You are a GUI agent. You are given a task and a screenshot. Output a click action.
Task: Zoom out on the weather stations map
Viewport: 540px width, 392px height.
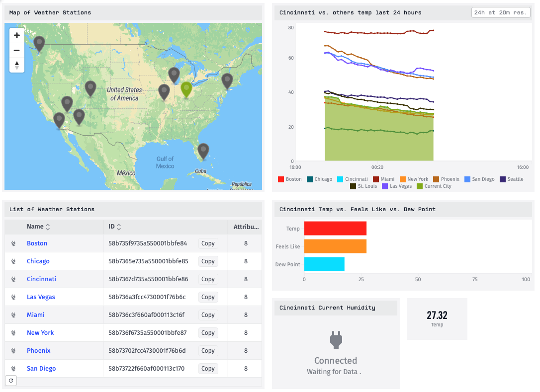point(16,50)
